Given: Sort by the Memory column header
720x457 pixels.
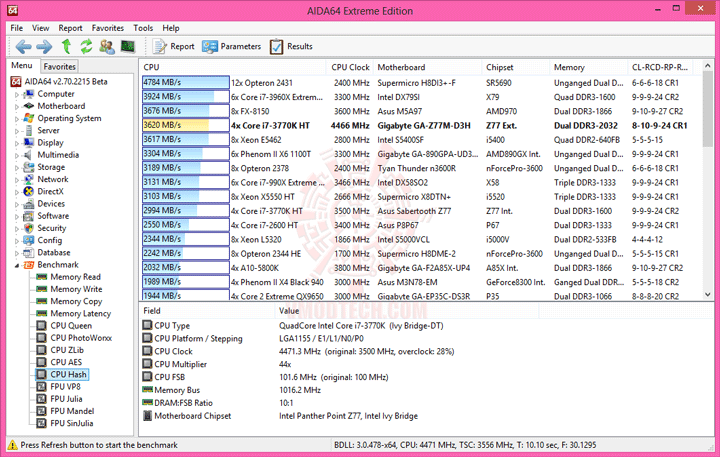Looking at the screenshot, I should 589,67.
